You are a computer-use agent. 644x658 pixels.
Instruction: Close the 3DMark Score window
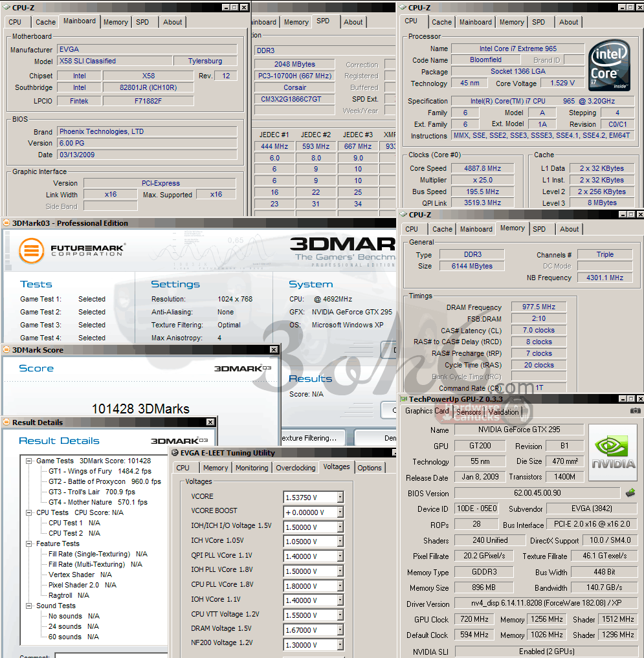click(274, 349)
